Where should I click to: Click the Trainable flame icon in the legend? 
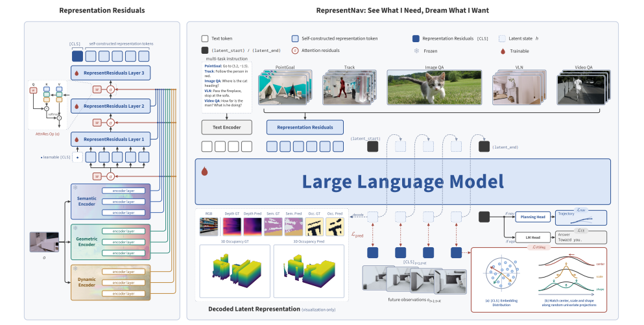(x=503, y=51)
